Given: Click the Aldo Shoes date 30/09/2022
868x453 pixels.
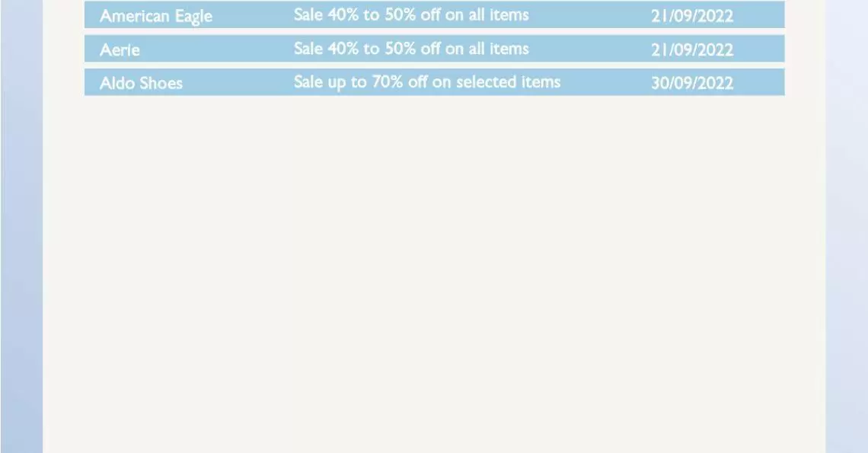Looking at the screenshot, I should click(691, 83).
